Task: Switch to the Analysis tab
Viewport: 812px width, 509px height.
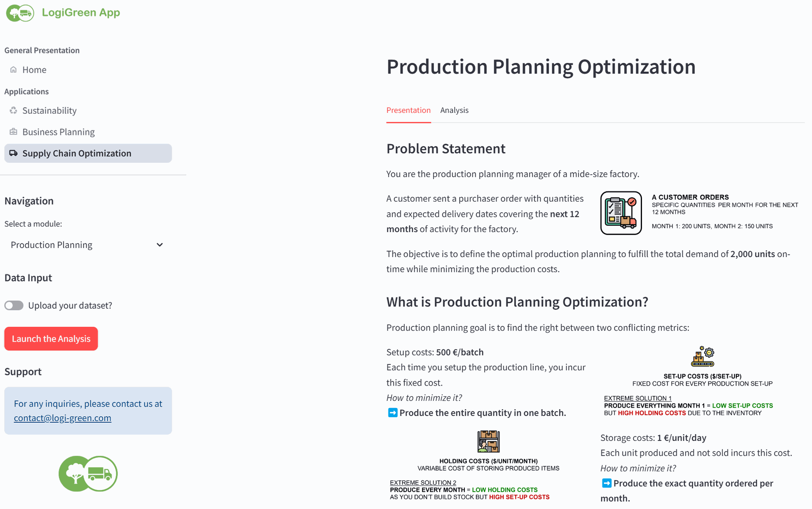Action: (454, 110)
